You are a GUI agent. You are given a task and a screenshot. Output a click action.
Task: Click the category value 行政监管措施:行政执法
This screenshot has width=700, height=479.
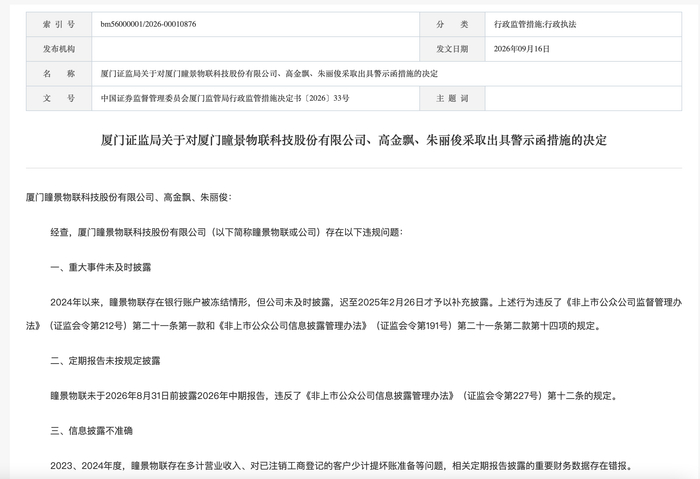pos(535,24)
